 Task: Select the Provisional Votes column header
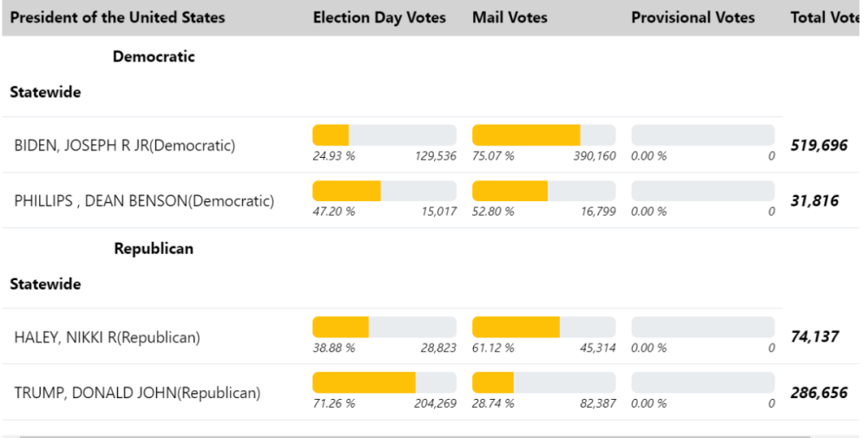tap(693, 17)
